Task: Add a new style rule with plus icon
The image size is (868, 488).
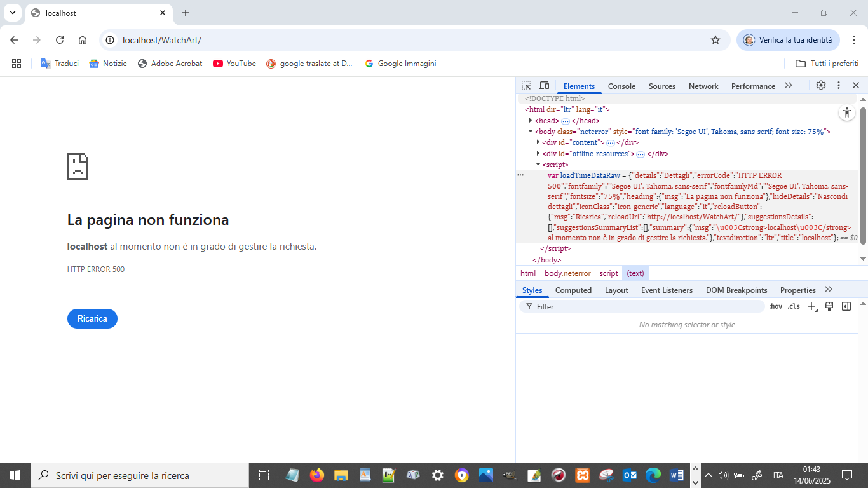Action: coord(811,306)
